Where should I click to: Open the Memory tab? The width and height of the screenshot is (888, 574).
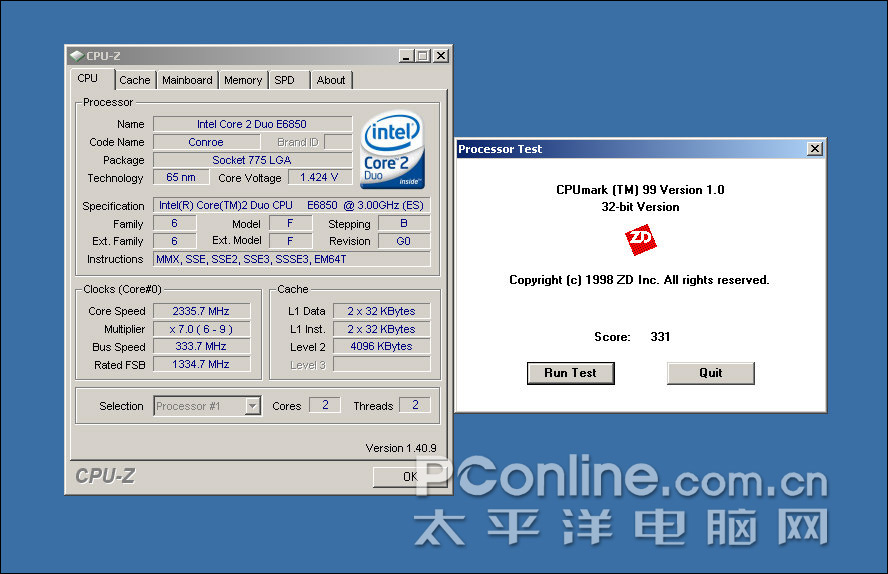pos(243,80)
